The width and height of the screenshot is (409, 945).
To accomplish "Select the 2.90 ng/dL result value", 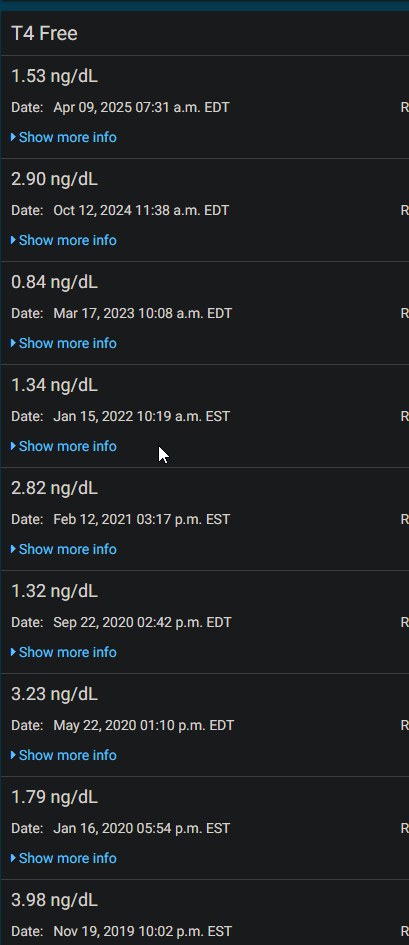I will pyautogui.click(x=54, y=180).
